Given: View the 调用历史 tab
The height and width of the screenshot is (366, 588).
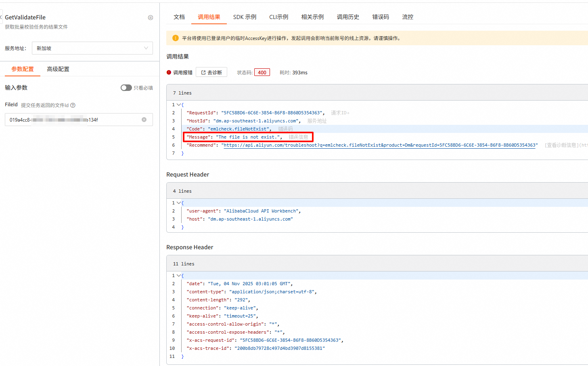Looking at the screenshot, I should coord(348,17).
